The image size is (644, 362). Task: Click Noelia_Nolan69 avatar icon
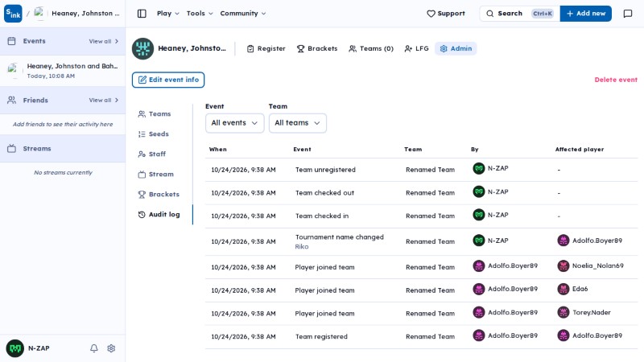[x=563, y=266]
